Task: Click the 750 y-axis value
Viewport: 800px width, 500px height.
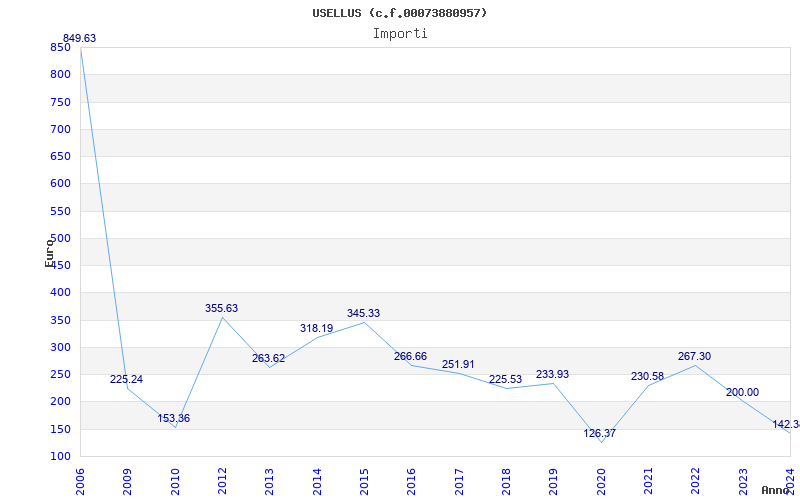Action: [x=60, y=102]
